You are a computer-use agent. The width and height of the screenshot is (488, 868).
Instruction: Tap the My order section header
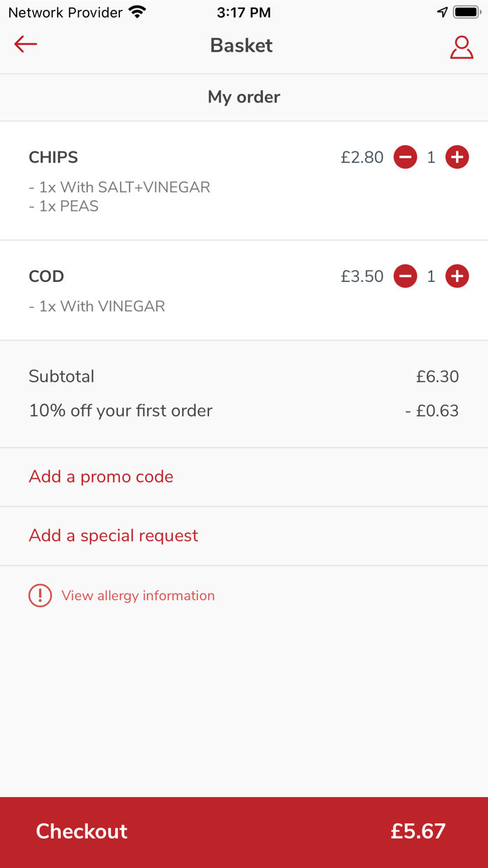pyautogui.click(x=244, y=97)
